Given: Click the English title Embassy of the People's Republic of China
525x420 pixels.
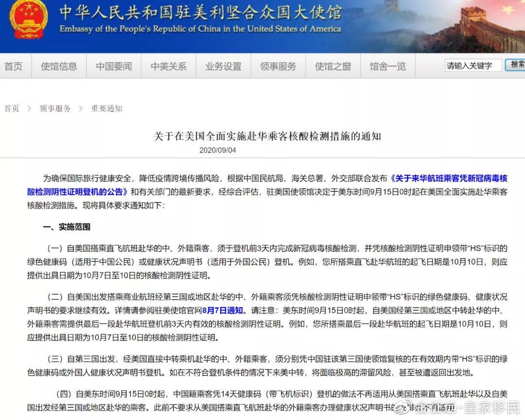Looking at the screenshot, I should 201,29.
